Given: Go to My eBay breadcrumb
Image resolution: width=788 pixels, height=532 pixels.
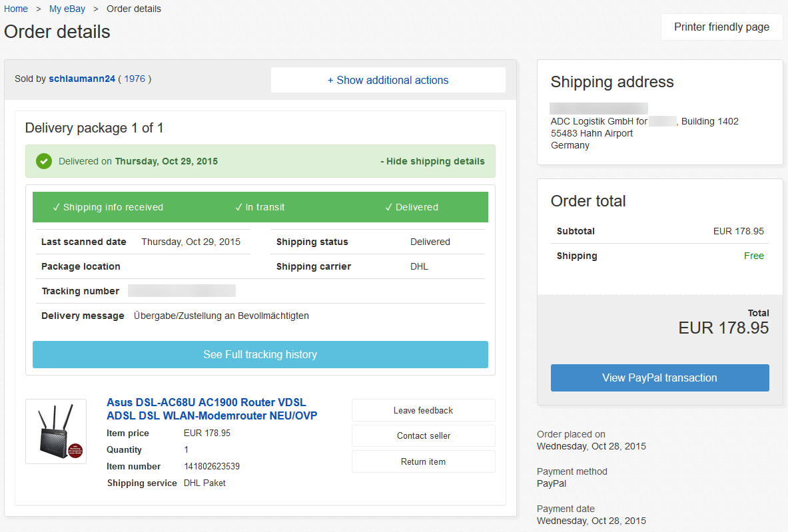Looking at the screenshot, I should point(67,9).
